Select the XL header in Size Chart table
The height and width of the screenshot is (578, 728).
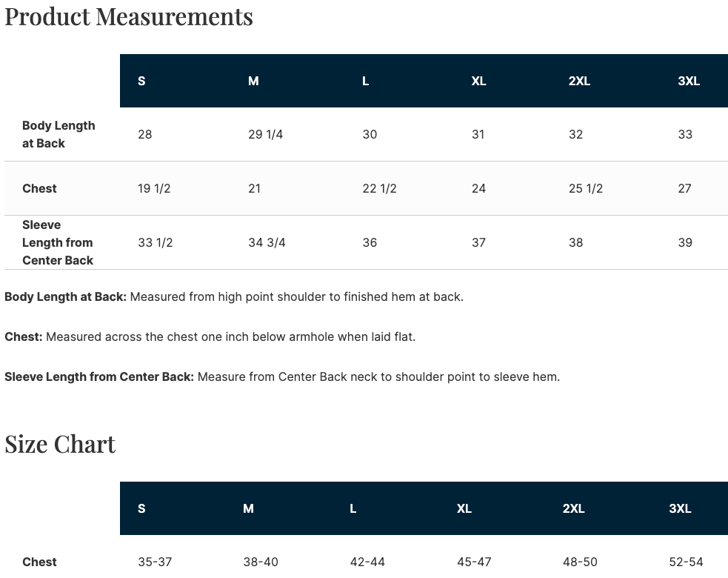click(x=464, y=508)
